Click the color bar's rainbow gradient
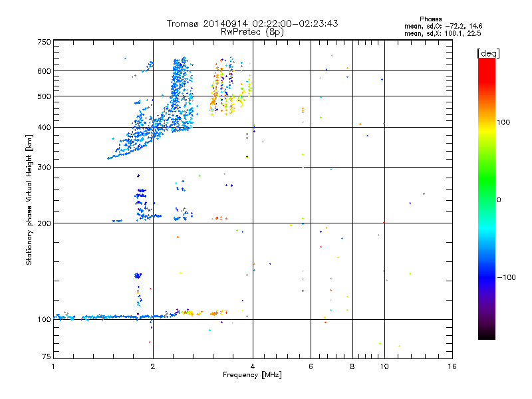532x399 pixels. pos(487,198)
